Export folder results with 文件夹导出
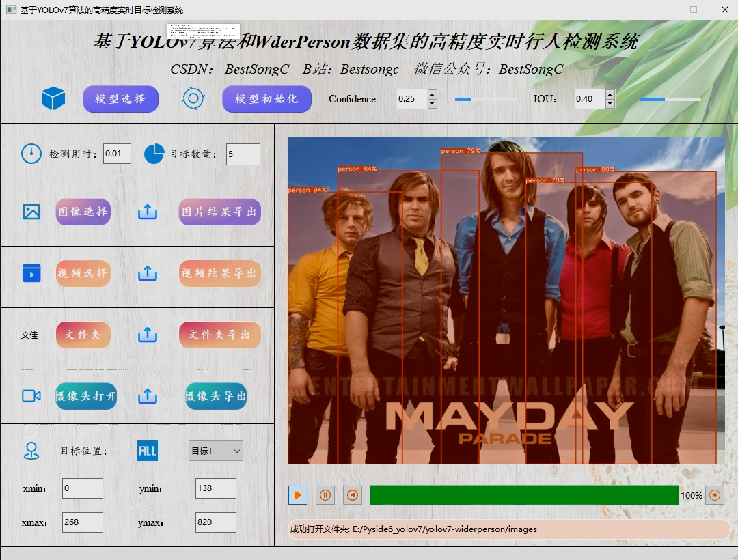The height and width of the screenshot is (560, 738). click(220, 335)
